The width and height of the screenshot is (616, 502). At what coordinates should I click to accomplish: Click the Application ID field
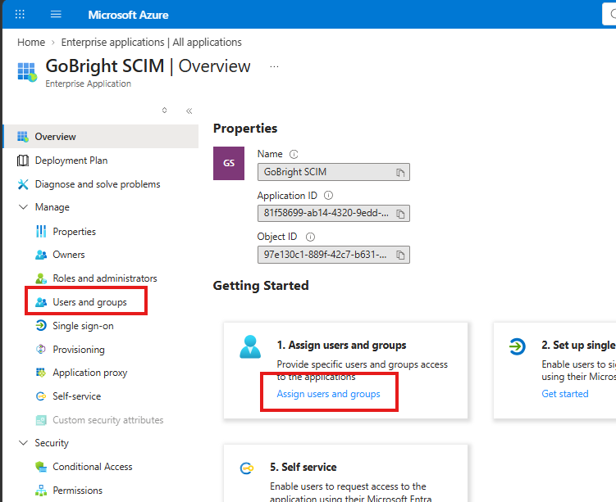pos(333,213)
